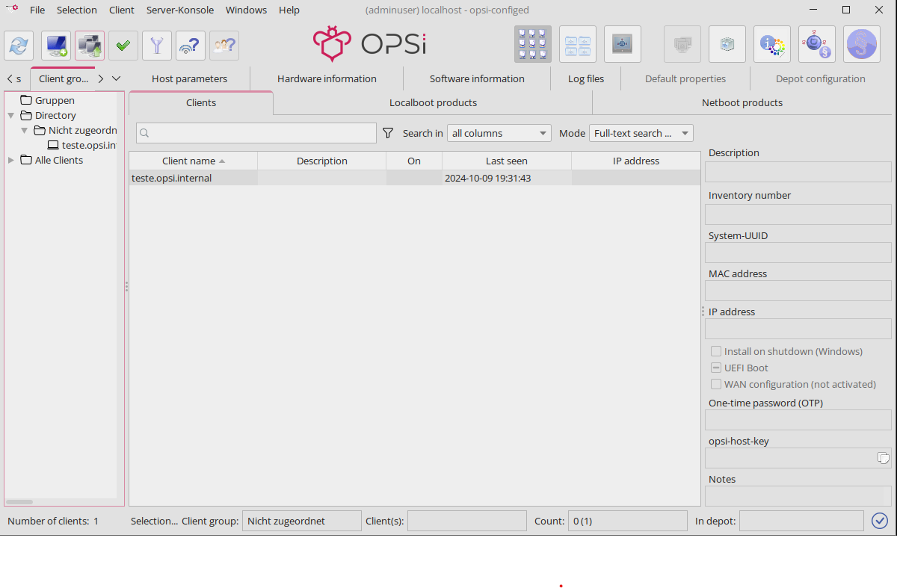The width and height of the screenshot is (897, 588).
Task: Click the info color wheel icon
Action: tap(772, 45)
